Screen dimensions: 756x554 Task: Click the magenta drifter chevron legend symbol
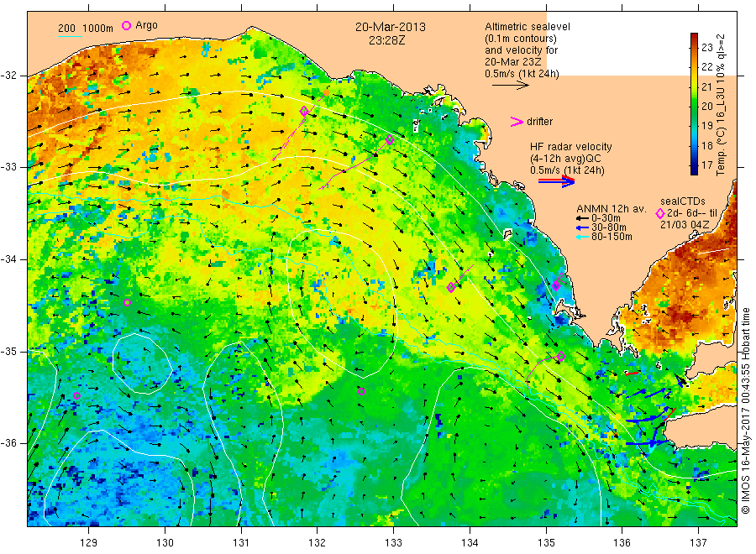(x=517, y=122)
